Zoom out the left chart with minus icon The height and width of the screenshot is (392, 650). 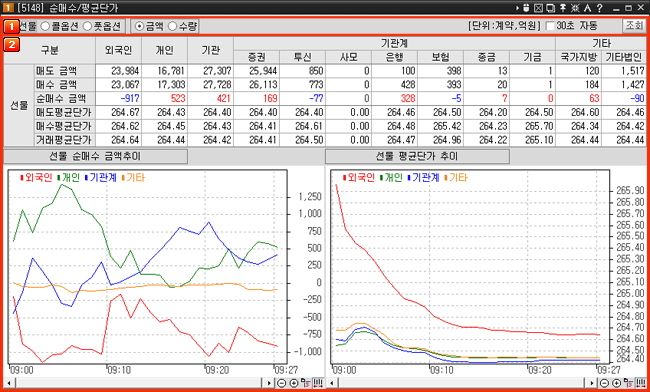[x=281, y=383]
